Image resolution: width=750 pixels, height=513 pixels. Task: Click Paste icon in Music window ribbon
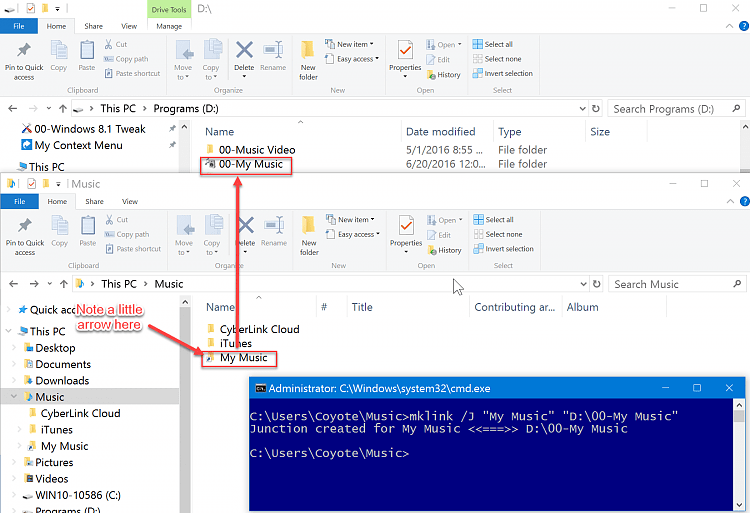pos(88,226)
